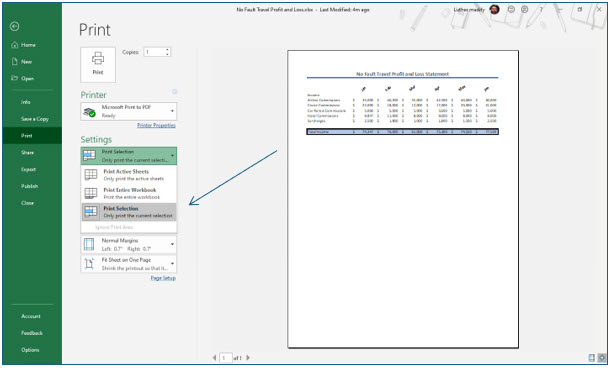The width and height of the screenshot is (610, 368).
Task: Open the Microsoft Print to PDF printer dropdown
Action: click(x=128, y=111)
